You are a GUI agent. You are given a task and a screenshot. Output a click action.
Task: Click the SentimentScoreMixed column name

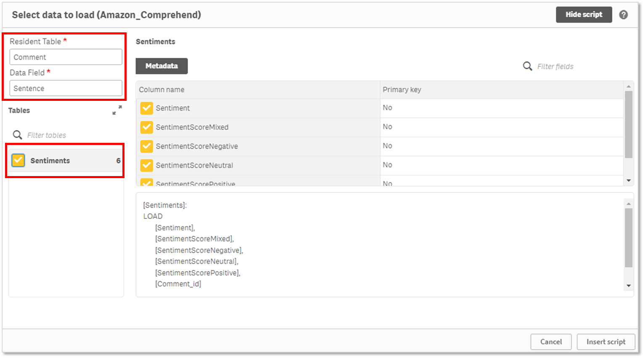192,127
